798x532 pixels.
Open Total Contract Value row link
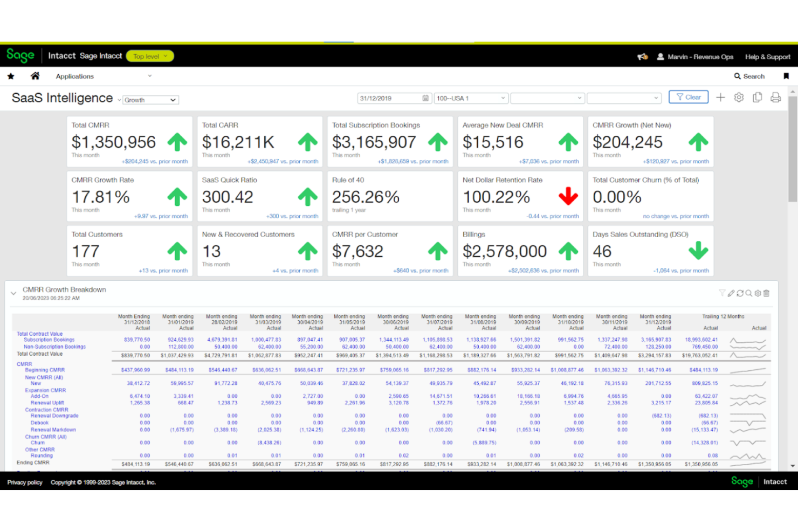(39, 334)
